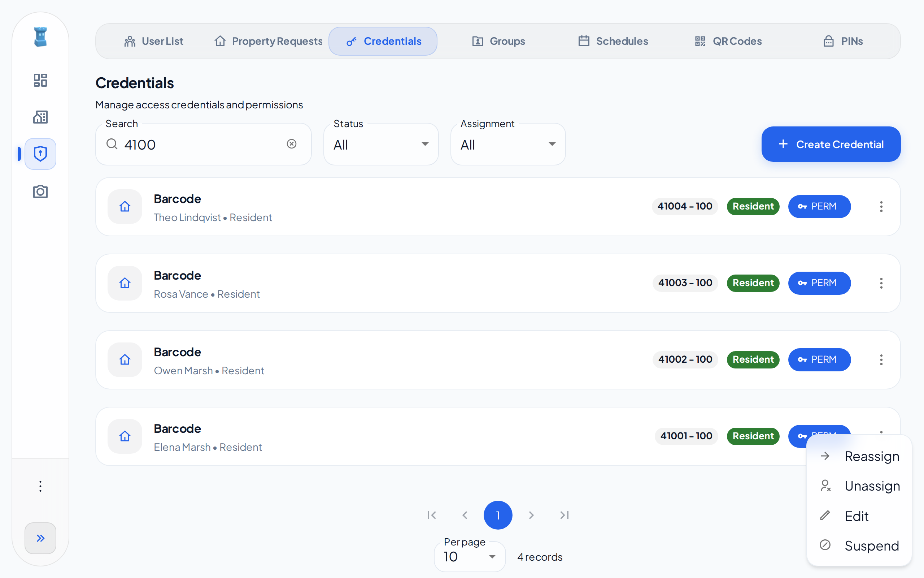The image size is (924, 578).
Task: Click the PERM badge for 41004 - 100
Action: 819,206
